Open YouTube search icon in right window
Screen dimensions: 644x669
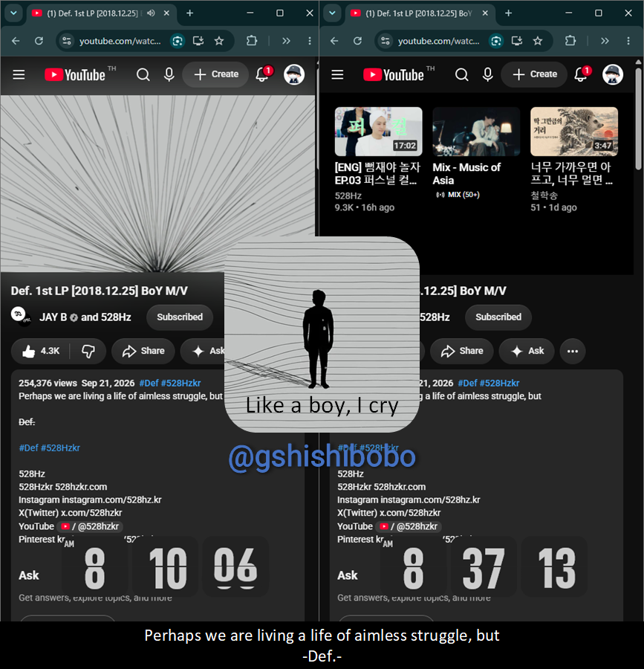(x=461, y=74)
